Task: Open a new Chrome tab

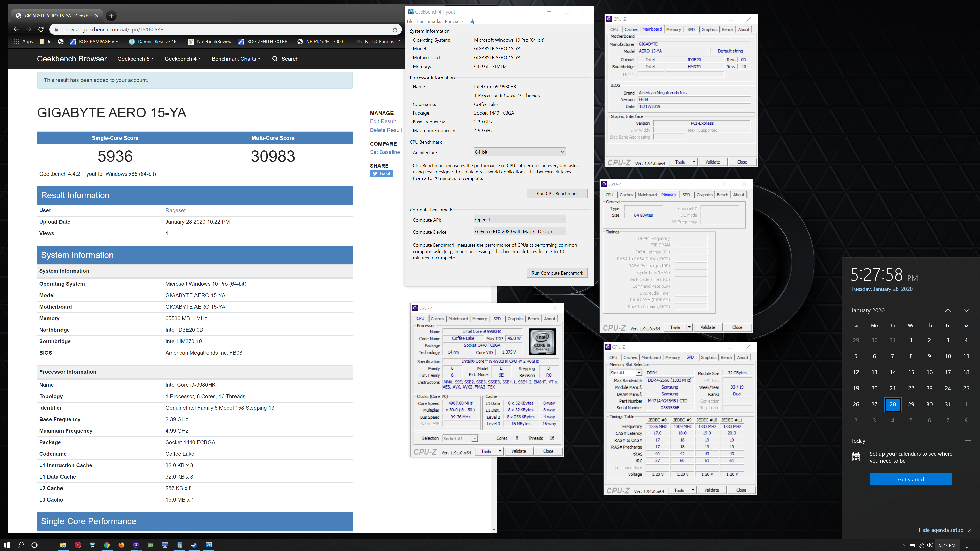Action: pyautogui.click(x=111, y=16)
